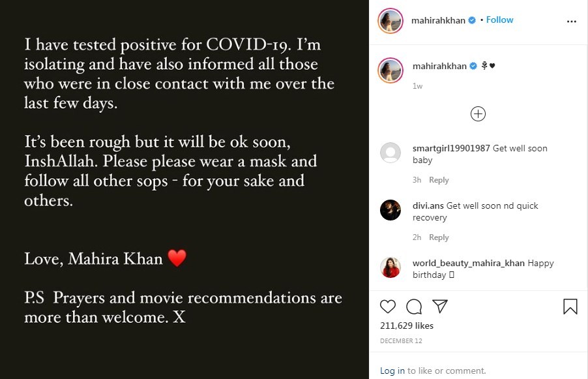This screenshot has height=379, width=588.
Task: Open the comment bubble icon
Action: (414, 307)
